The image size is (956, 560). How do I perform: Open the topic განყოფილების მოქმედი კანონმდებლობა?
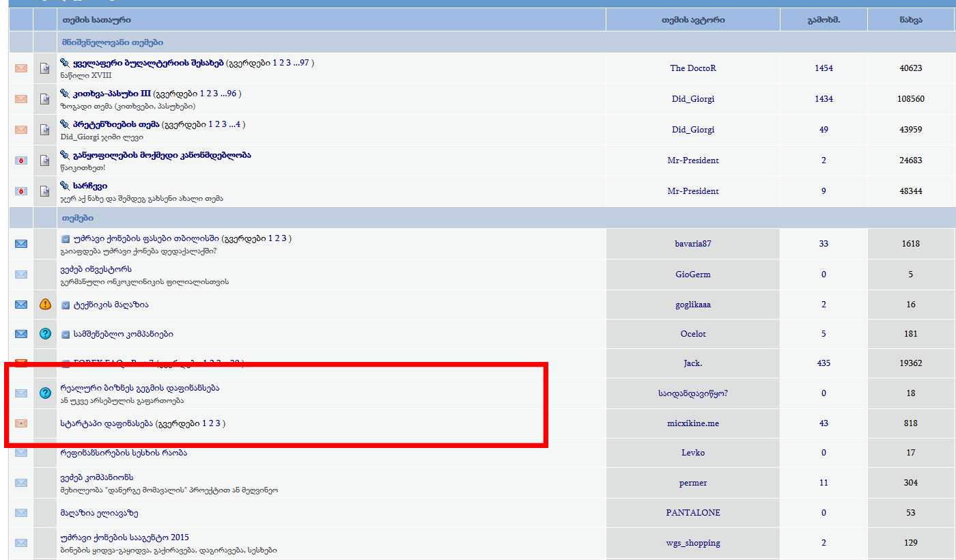point(162,155)
